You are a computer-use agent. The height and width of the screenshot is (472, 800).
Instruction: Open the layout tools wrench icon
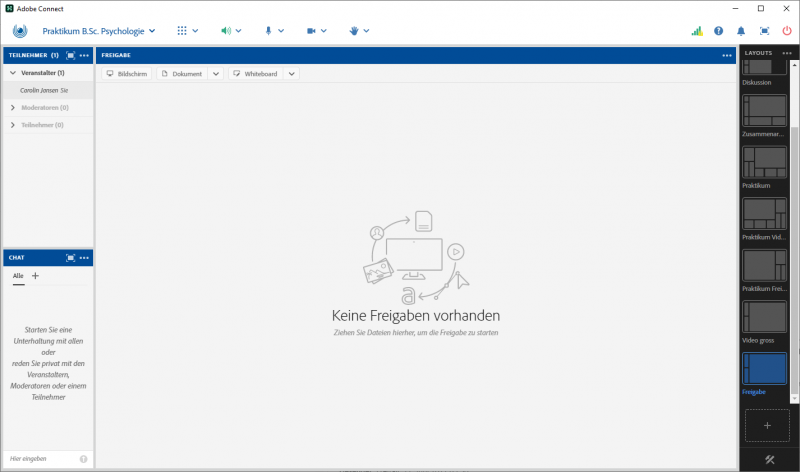tap(769, 460)
